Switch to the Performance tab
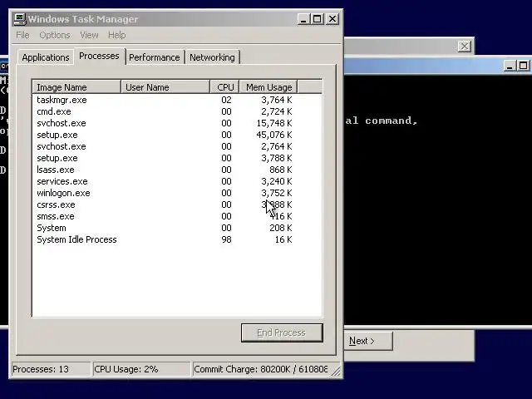 [x=155, y=57]
